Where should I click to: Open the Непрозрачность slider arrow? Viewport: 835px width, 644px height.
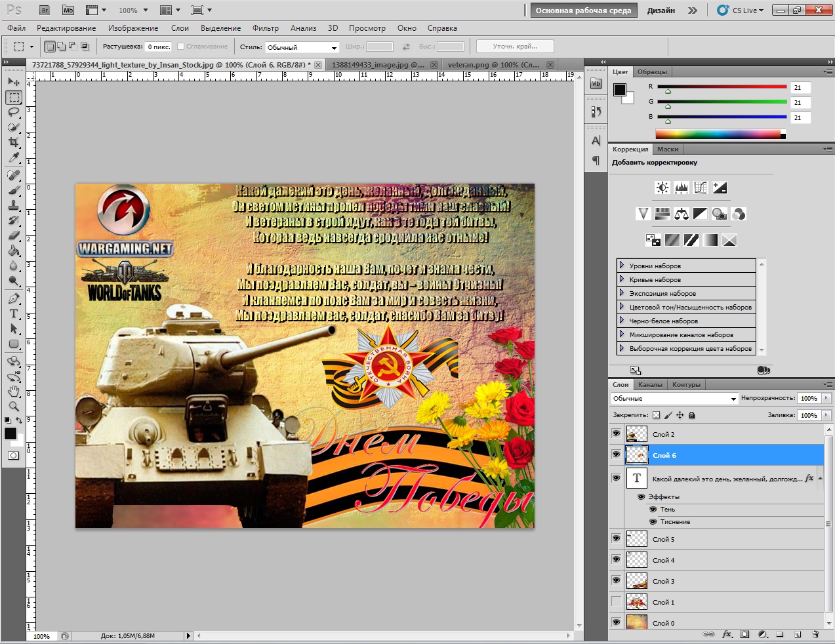[826, 399]
